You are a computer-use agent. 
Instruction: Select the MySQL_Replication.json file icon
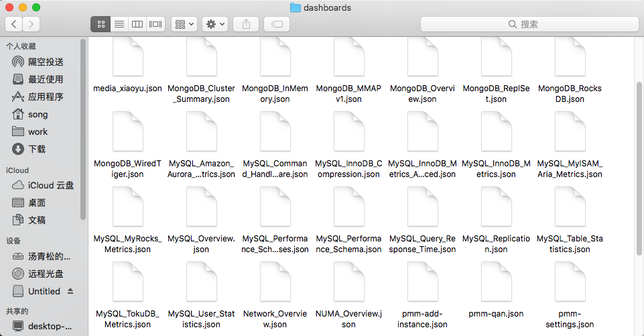[496, 207]
